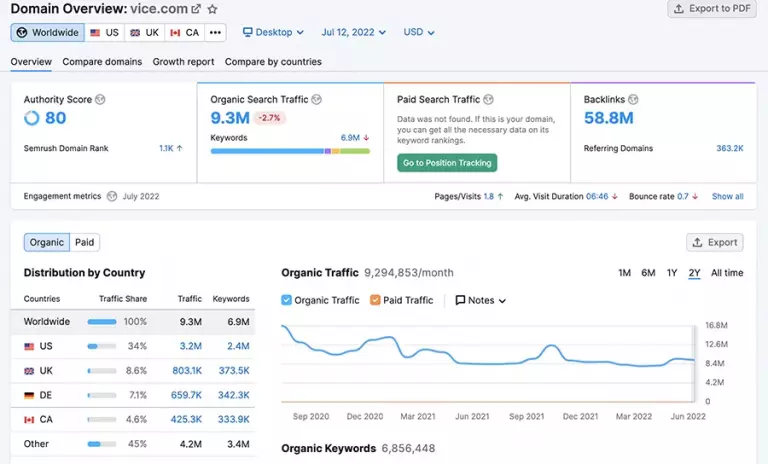Click Worldwide traffic share bar 100%
This screenshot has height=464, width=768.
(102, 322)
